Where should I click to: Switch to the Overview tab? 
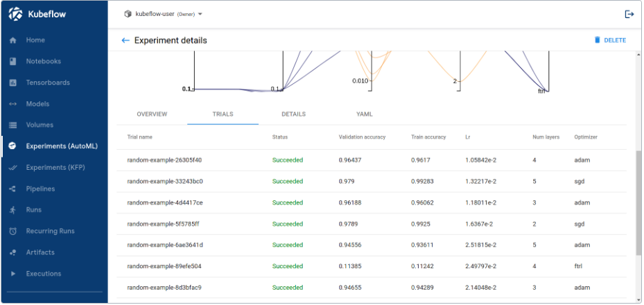(x=152, y=114)
